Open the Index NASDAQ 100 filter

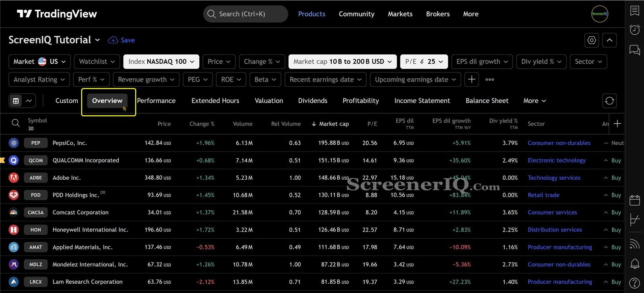click(161, 62)
